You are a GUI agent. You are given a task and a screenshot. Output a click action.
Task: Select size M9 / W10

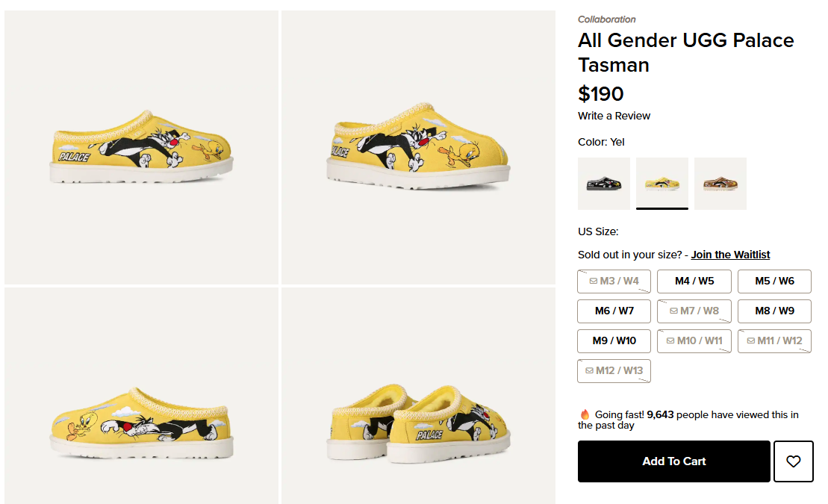tap(614, 341)
